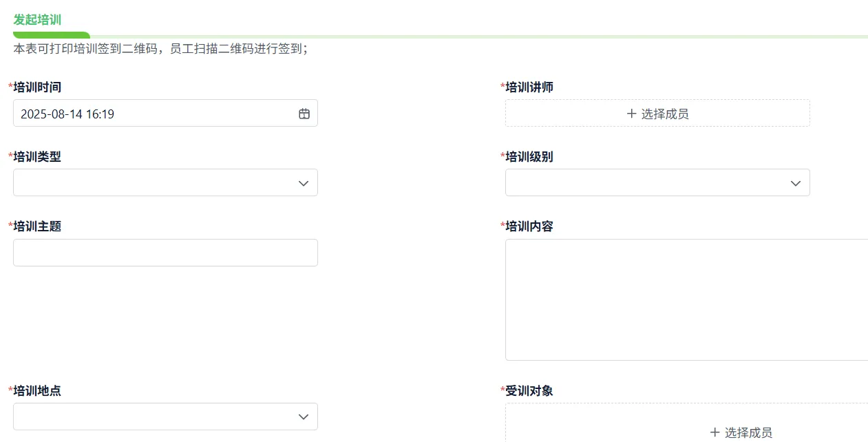
Task: Click the 培训时间 field label
Action: tap(37, 87)
